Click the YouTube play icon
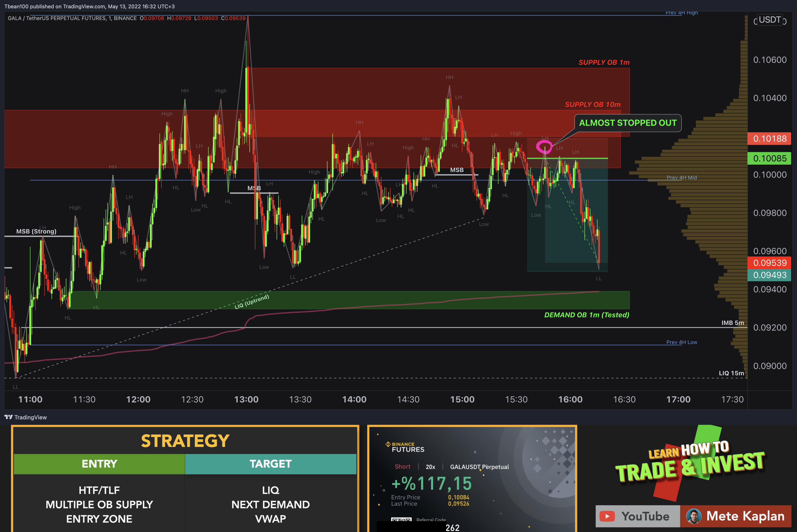This screenshot has width=797, height=532. point(607,516)
